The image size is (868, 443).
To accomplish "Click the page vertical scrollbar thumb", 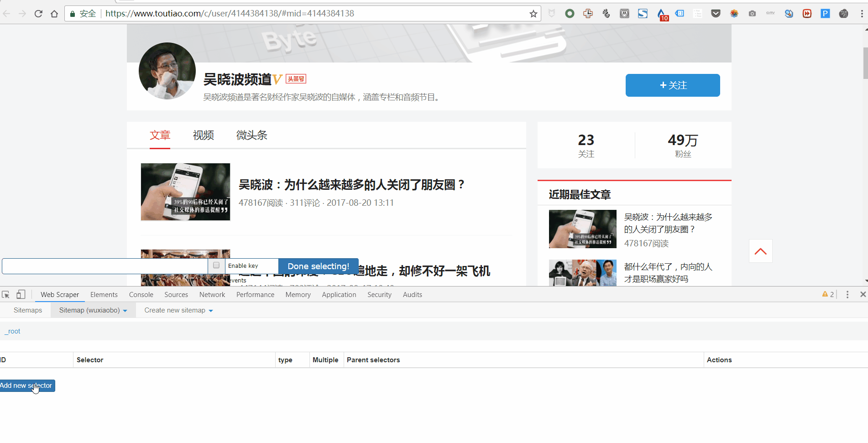I will [x=865, y=63].
